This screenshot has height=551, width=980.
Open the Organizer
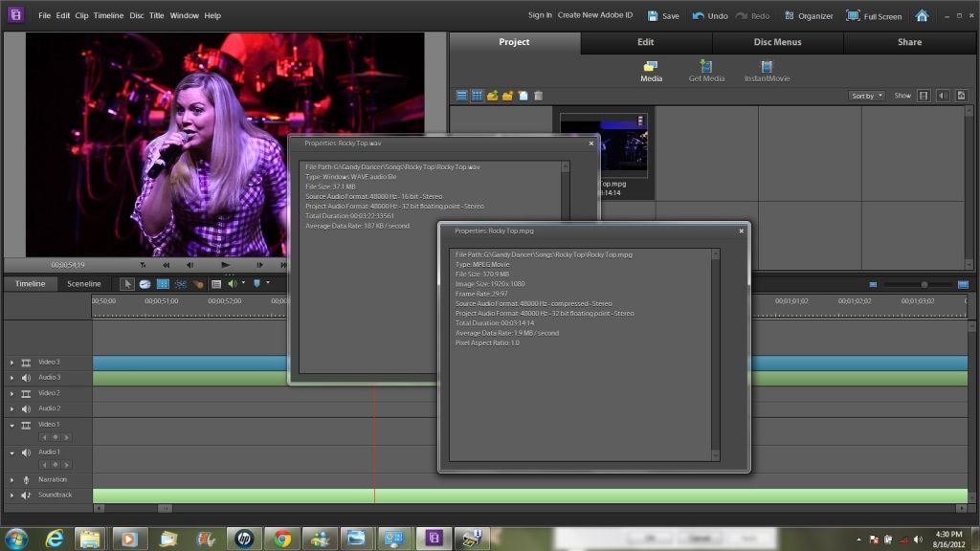[x=809, y=16]
